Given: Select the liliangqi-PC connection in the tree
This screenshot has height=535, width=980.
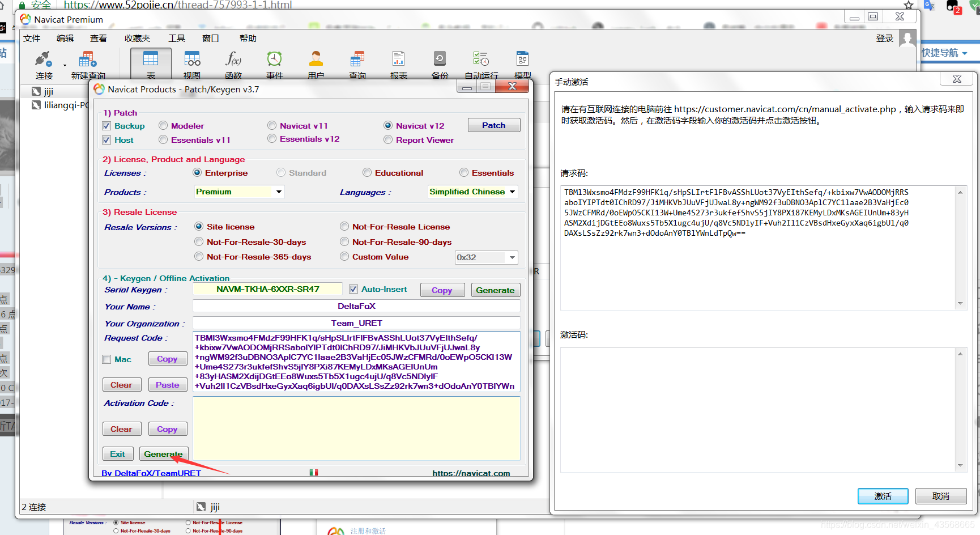Looking at the screenshot, I should coord(60,105).
